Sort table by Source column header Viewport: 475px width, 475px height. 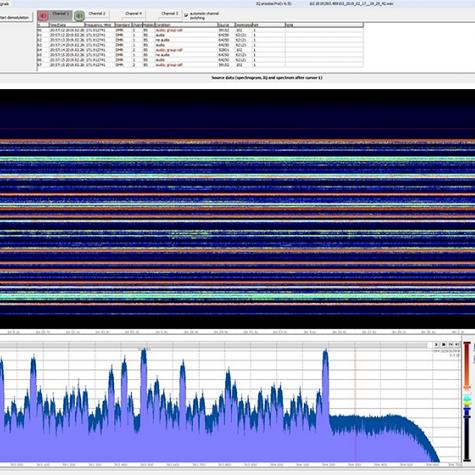(226, 25)
